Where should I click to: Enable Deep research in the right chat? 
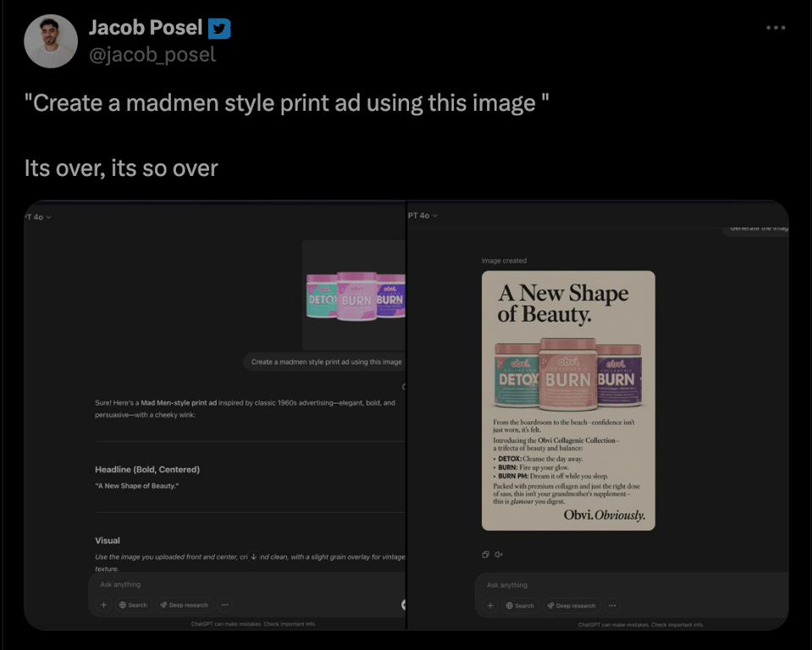click(572, 605)
